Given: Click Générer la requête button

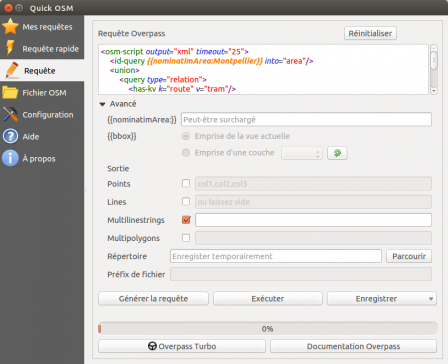Looking at the screenshot, I should 153,299.
